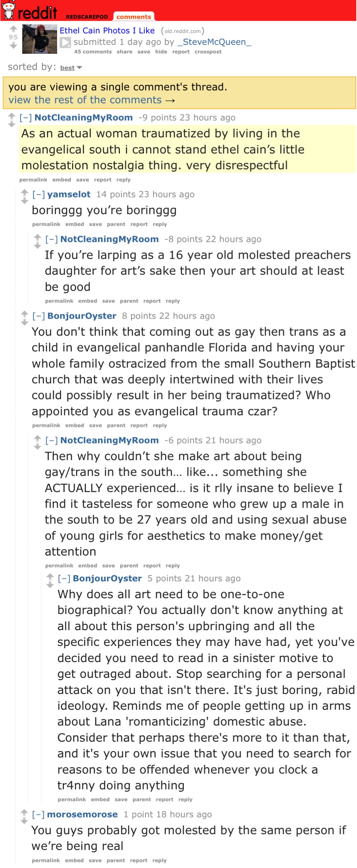Collapse yamselot's comment thread
This screenshot has height=868, width=357.
click(39, 194)
